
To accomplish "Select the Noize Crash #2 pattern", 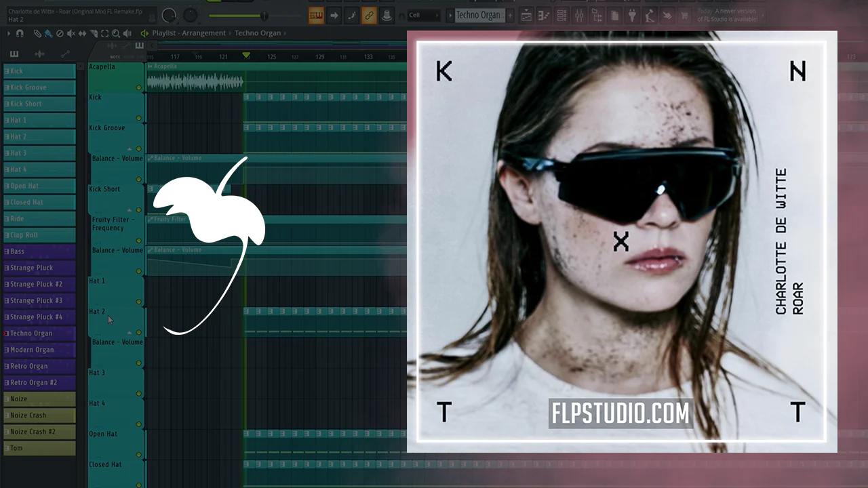I will pos(39,432).
